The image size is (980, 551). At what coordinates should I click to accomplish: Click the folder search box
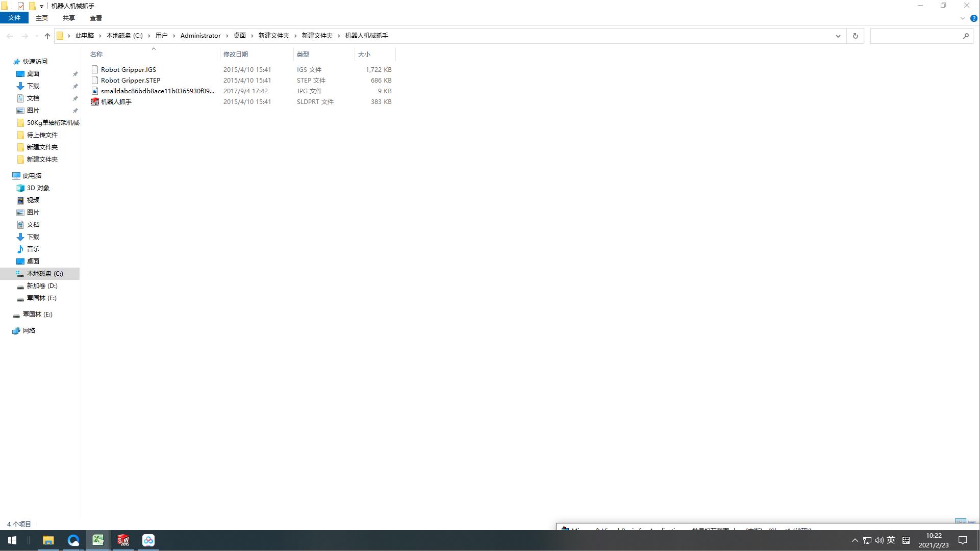point(916,36)
